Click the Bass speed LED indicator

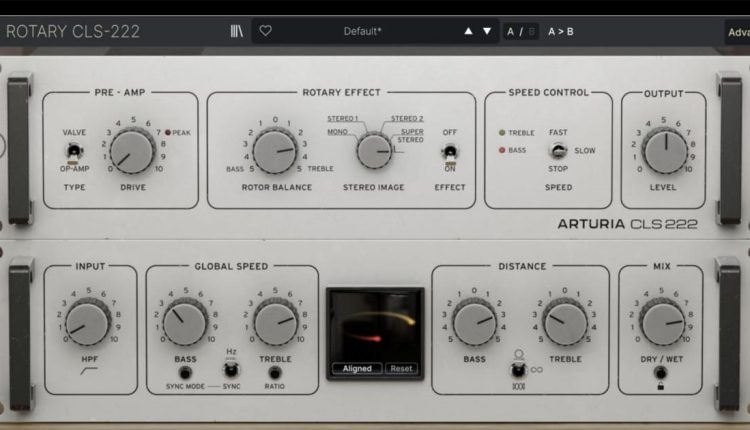502,150
